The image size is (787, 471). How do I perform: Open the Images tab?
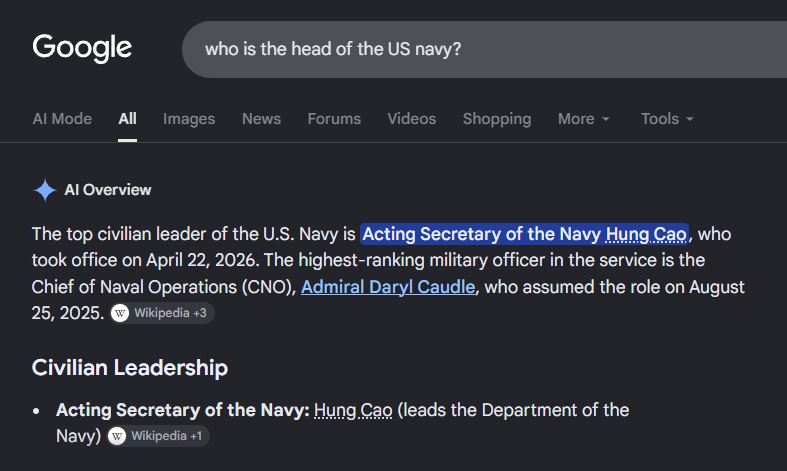pyautogui.click(x=189, y=119)
